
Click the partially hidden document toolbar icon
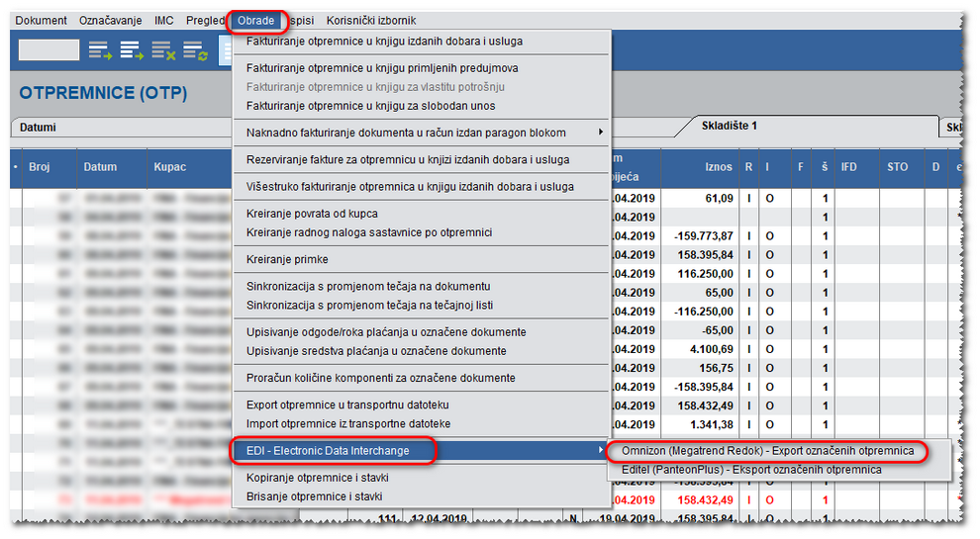tap(225, 49)
